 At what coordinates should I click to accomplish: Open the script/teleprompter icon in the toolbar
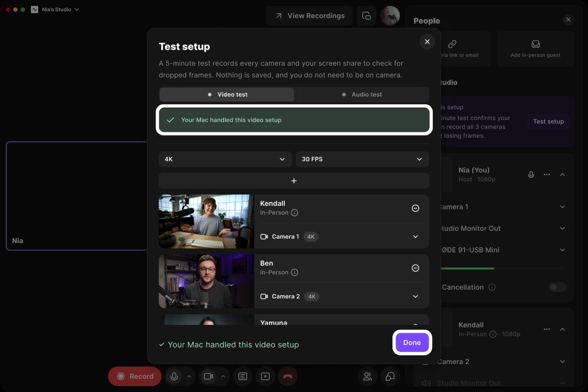(243, 376)
